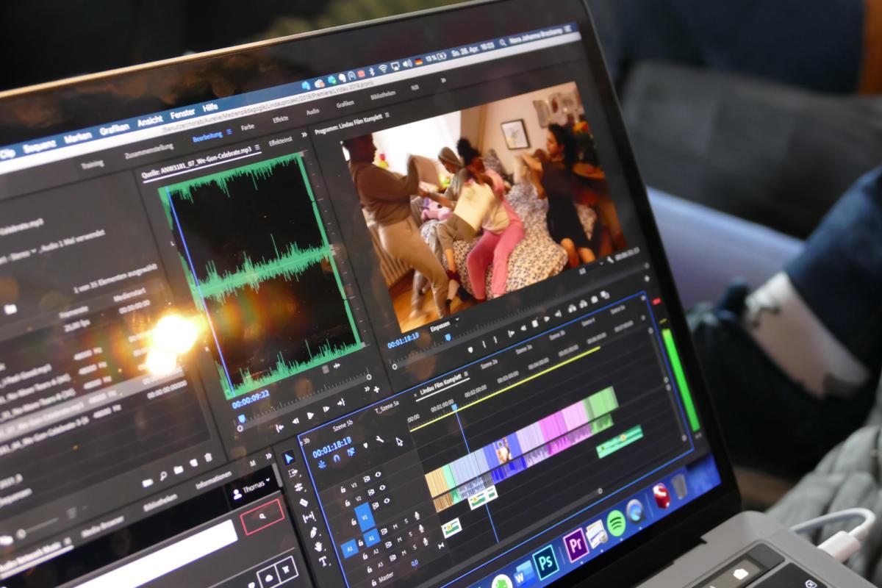Screen dimensions: 882x588
Task: Open the Hilfe menu
Action: (210, 107)
